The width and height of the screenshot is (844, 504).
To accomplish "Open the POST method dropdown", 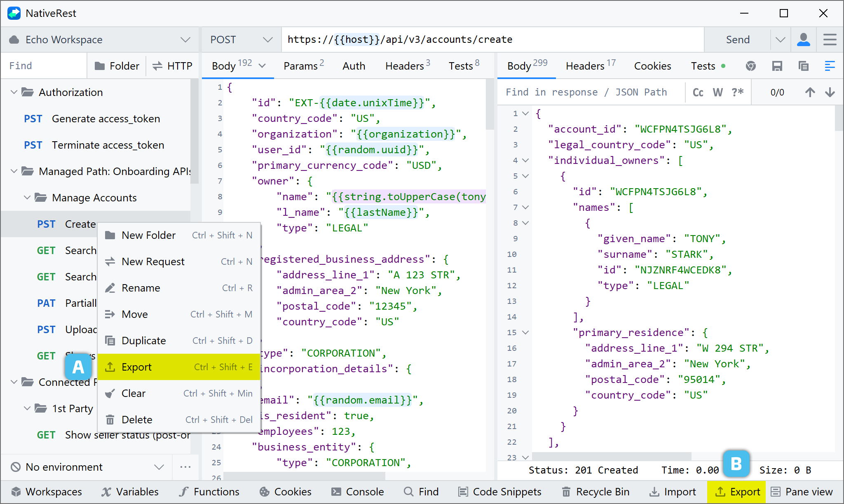I will pyautogui.click(x=267, y=40).
